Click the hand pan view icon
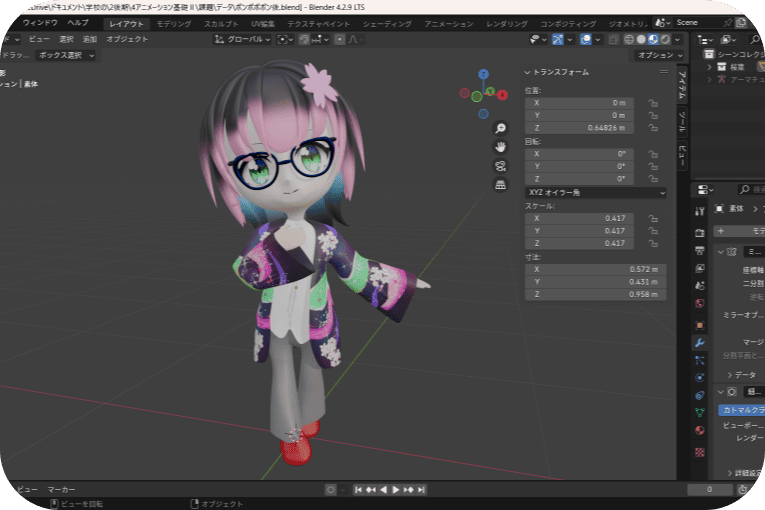Screen dimensions: 765x510 coord(501,147)
